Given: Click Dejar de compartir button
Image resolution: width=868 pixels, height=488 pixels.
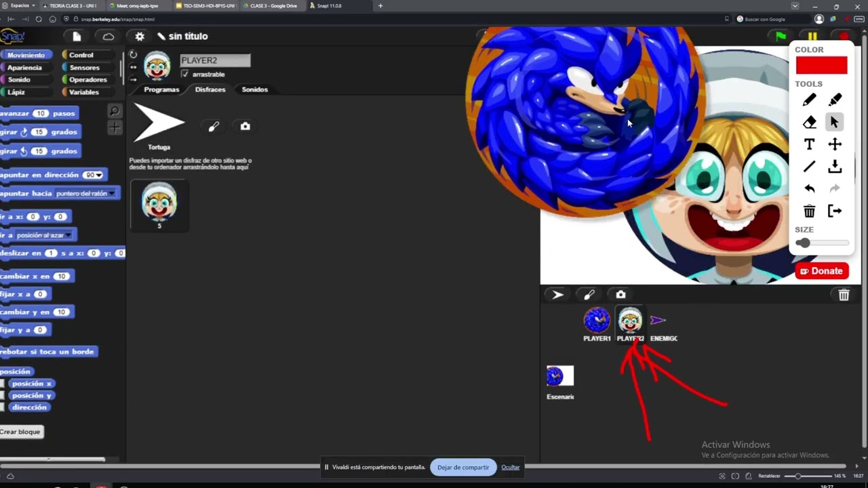Looking at the screenshot, I should 463,467.
